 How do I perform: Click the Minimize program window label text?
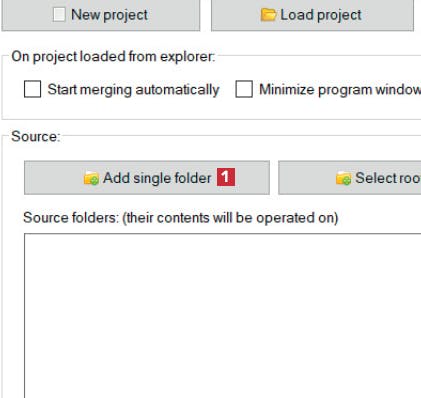point(340,90)
